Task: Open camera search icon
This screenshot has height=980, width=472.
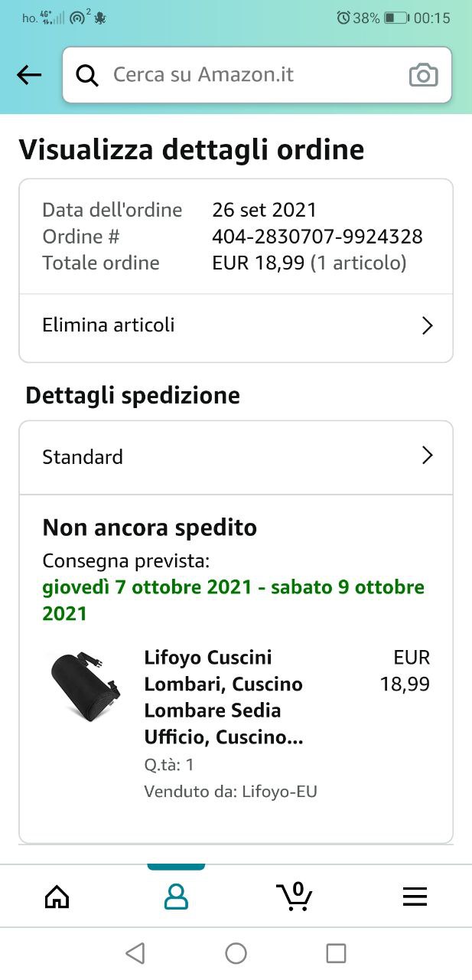Action: (423, 75)
